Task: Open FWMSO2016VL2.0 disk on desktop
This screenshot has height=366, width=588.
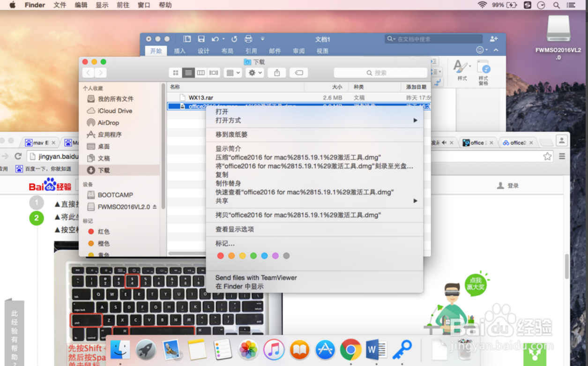Action: (x=558, y=38)
